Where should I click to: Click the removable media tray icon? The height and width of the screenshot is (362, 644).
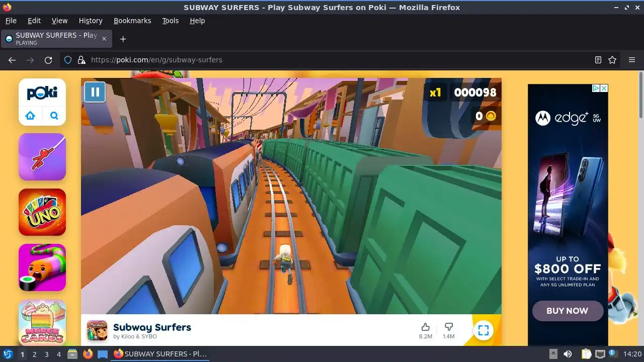[553, 354]
